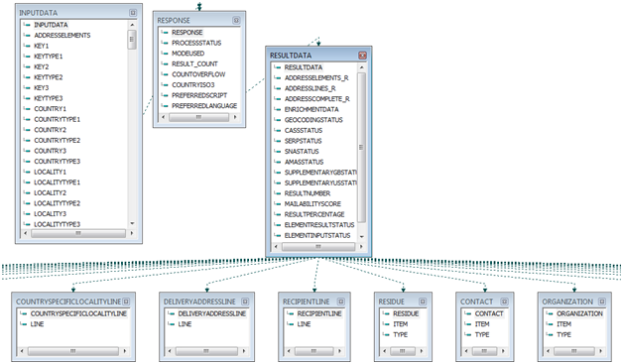This screenshot has width=623, height=364.
Task: Click the INPUTDATA list scroll-down arrow
Action: point(132,224)
